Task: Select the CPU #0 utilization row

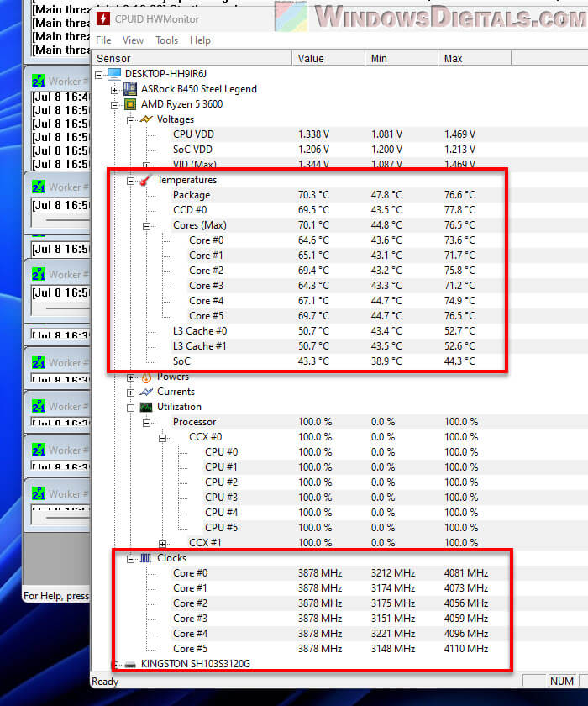Action: 339,451
